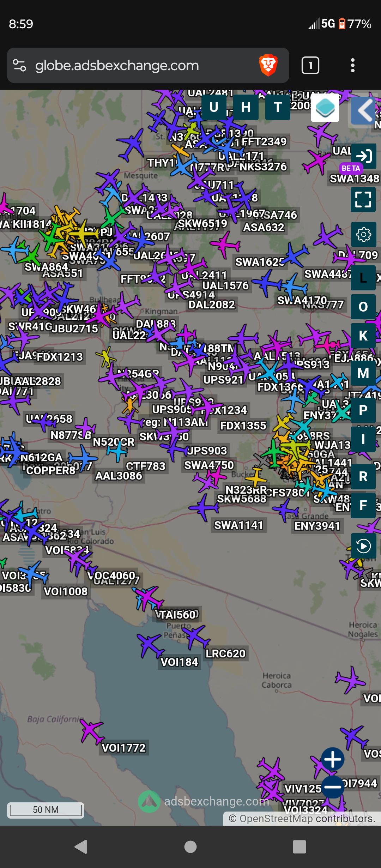
Task: Select the COPPER8 label
Action: [51, 470]
